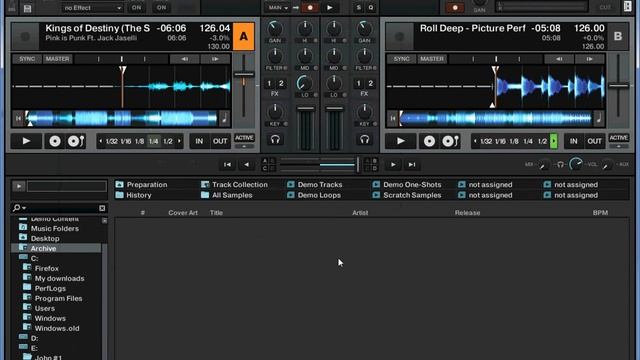
Task: Click the Deck A letter badge
Action: (x=244, y=36)
